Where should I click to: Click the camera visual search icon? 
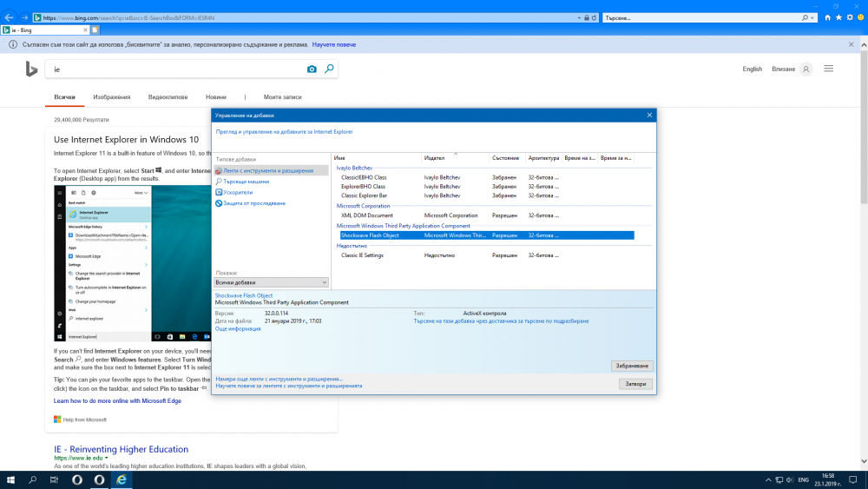312,69
